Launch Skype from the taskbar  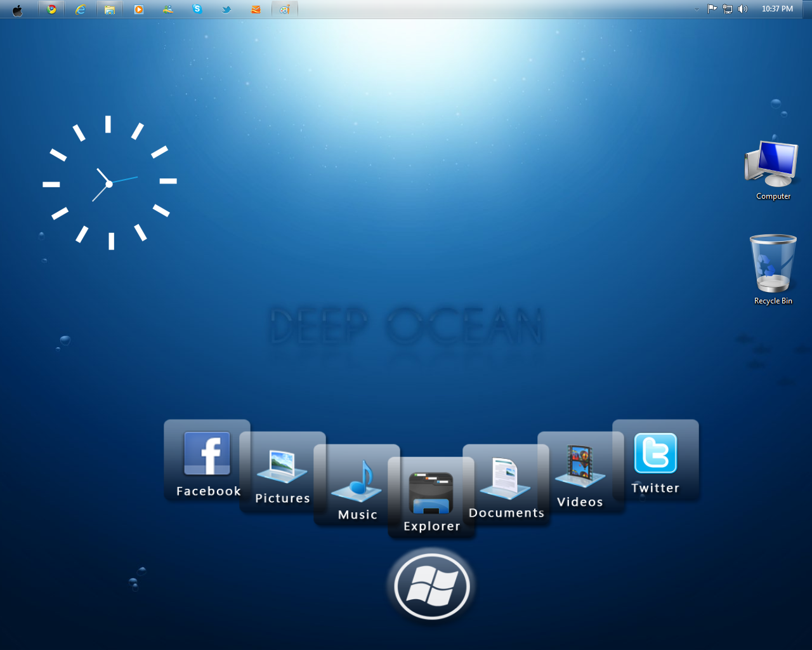coord(197,8)
